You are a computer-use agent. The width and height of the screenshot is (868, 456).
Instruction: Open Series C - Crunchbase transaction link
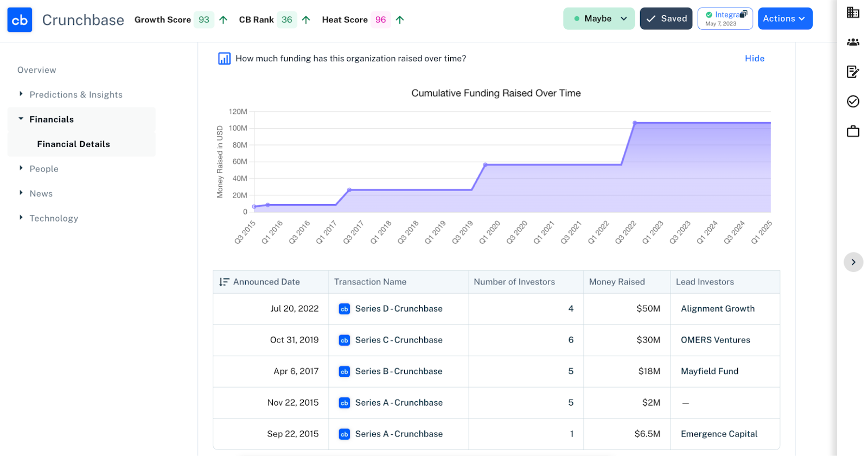point(399,340)
